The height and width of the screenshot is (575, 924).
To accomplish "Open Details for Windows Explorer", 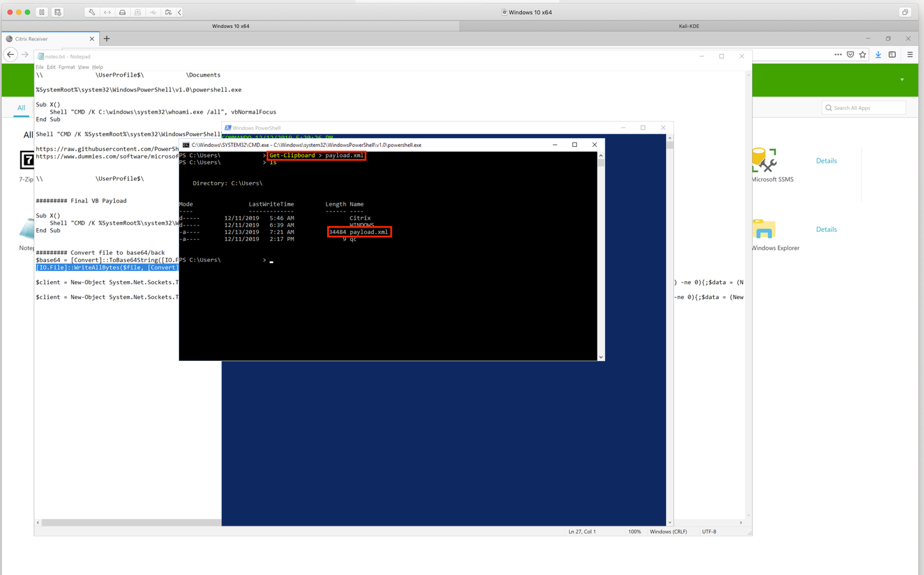I will coord(826,229).
